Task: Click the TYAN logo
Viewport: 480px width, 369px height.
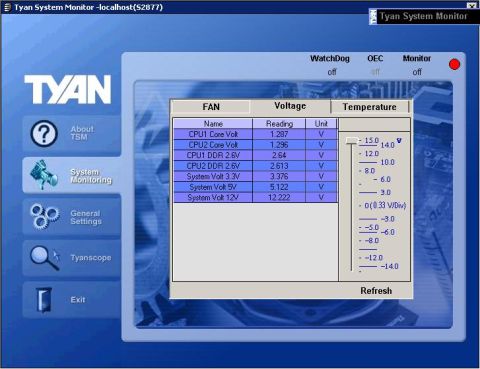Action: pyautogui.click(x=68, y=89)
